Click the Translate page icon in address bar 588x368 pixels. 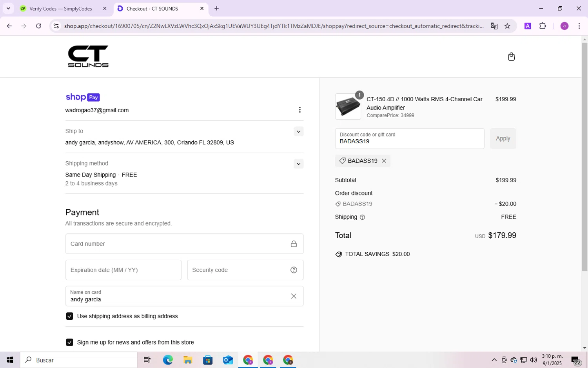[x=494, y=26]
